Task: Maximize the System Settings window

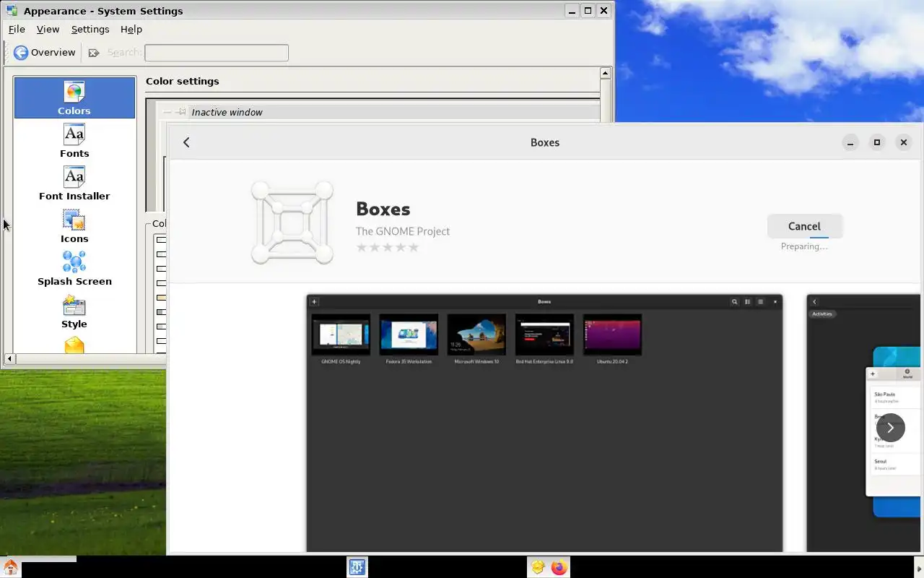Action: (x=588, y=10)
